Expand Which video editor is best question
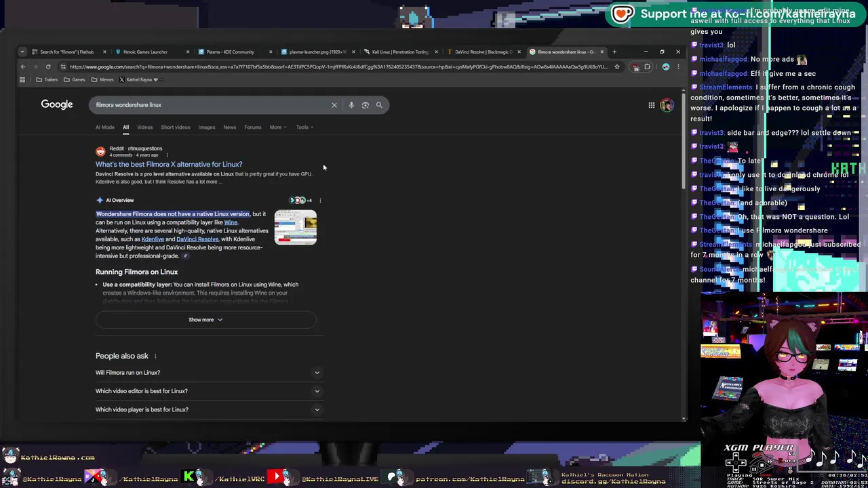This screenshot has height=488, width=868. coord(208,391)
